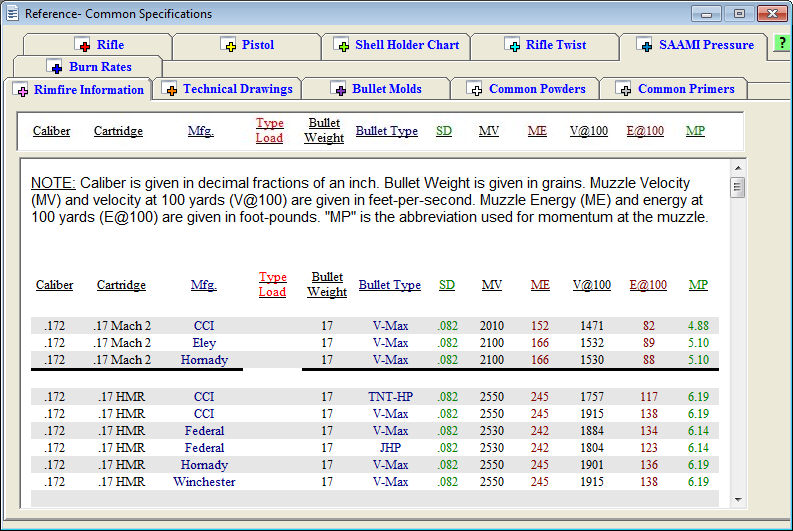Click the E@100 value 117
Image resolution: width=793 pixels, height=531 pixels.
tap(649, 397)
